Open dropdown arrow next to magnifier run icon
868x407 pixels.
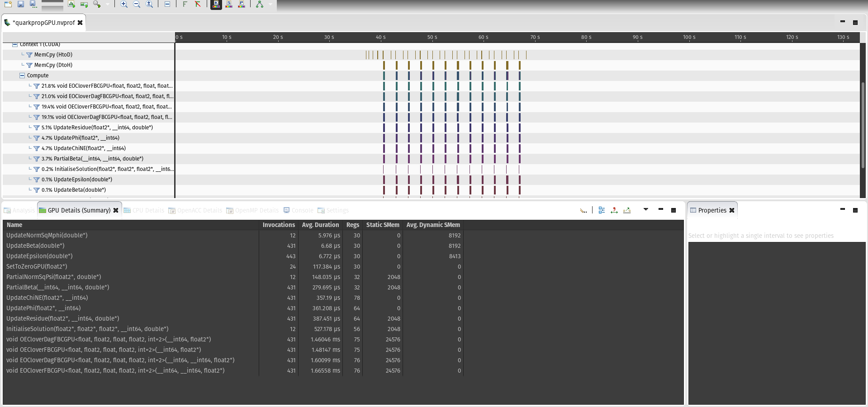[x=108, y=4]
